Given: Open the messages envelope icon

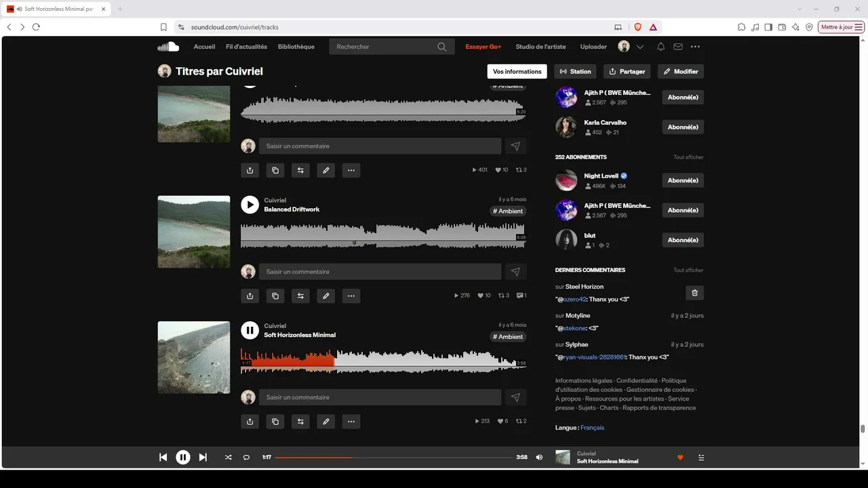Looking at the screenshot, I should point(678,47).
